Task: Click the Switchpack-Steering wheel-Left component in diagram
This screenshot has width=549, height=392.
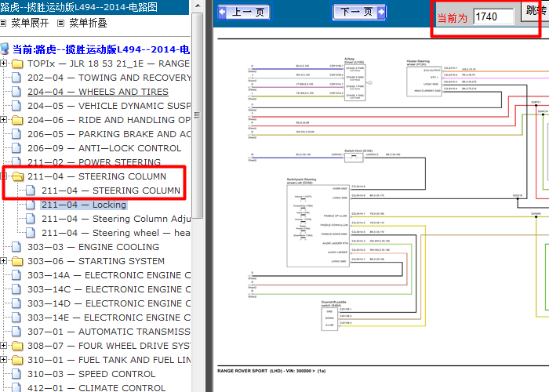Action: (318, 226)
